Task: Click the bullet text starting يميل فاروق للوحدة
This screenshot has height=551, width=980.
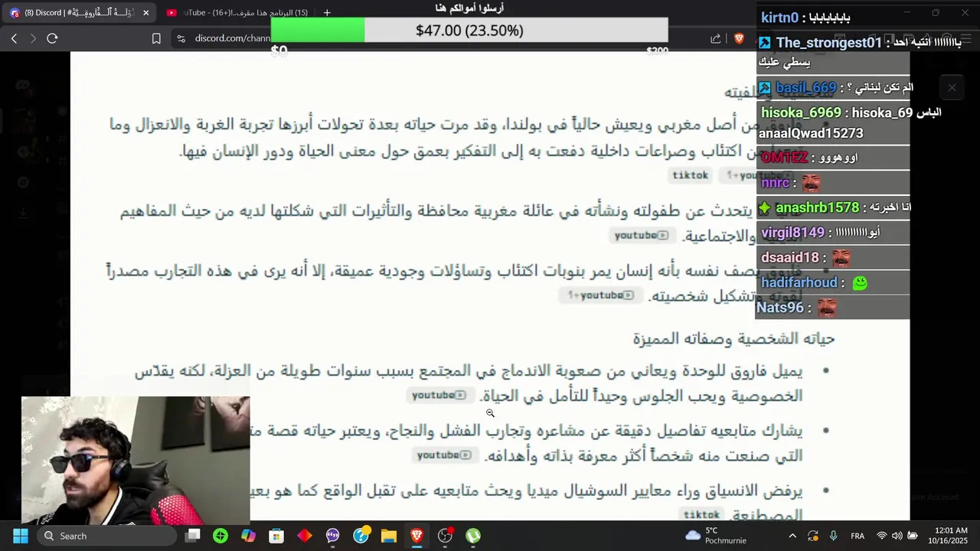Action: point(469,383)
